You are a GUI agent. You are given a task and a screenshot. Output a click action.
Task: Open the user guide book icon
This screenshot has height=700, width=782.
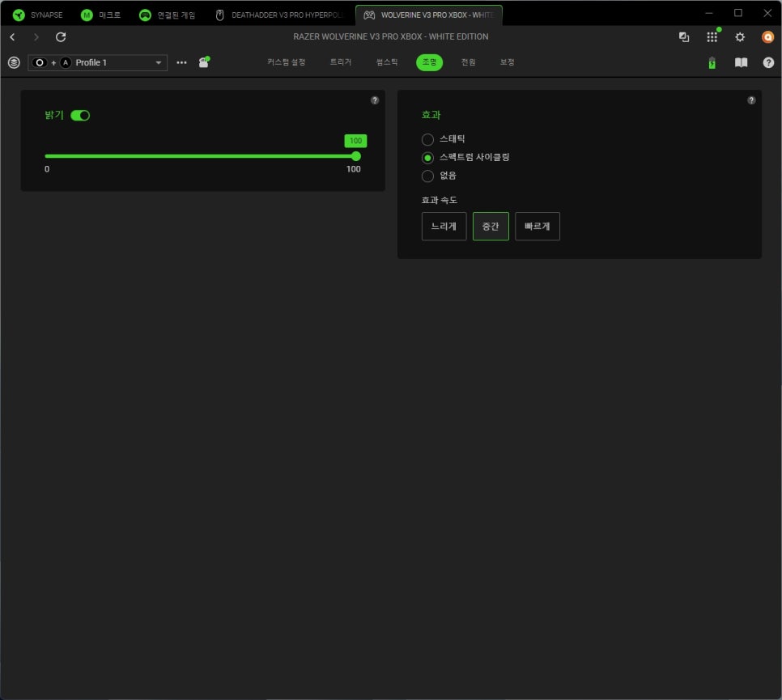(x=741, y=62)
